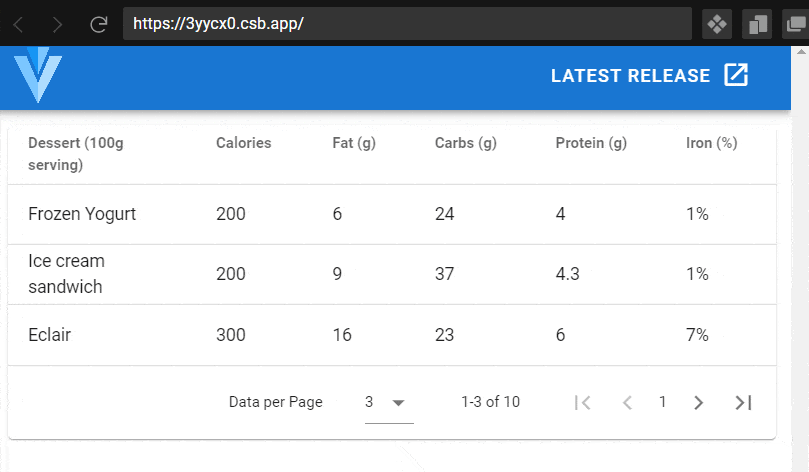Sort table by Protein (g) header
809x472 pixels.
coord(591,143)
